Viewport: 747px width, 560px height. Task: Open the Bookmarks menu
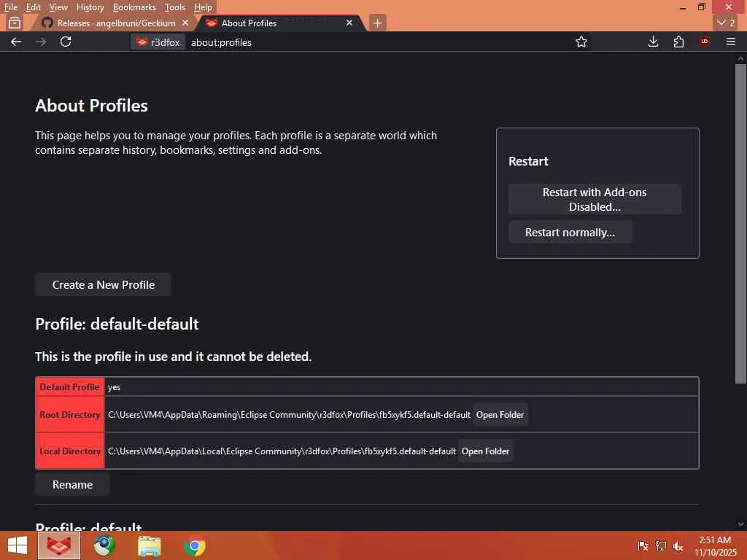pos(134,7)
